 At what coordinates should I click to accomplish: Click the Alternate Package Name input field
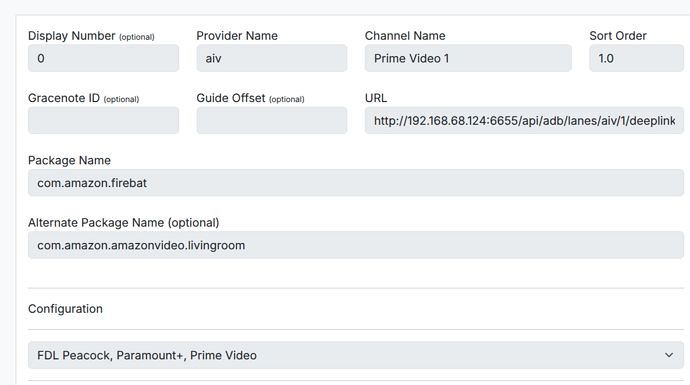coord(356,245)
